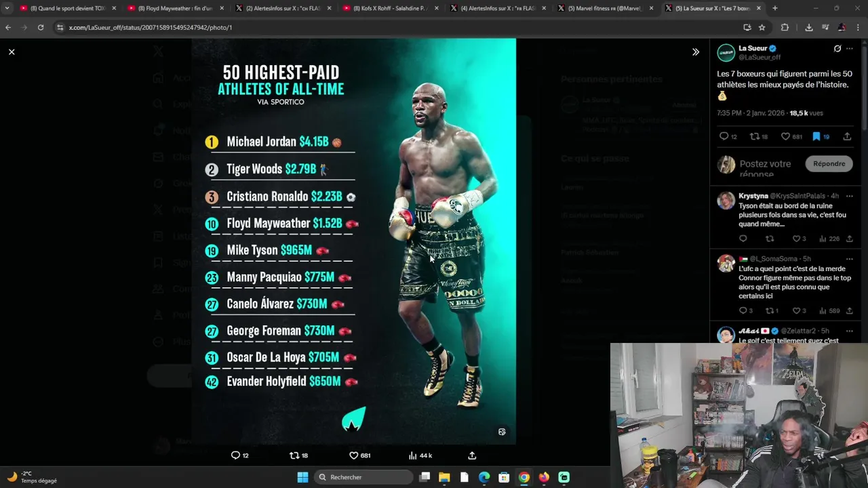Click the tweet timestamp '7:35 PM · 2 janv. 2026'
The width and height of the screenshot is (868, 488).
751,113
